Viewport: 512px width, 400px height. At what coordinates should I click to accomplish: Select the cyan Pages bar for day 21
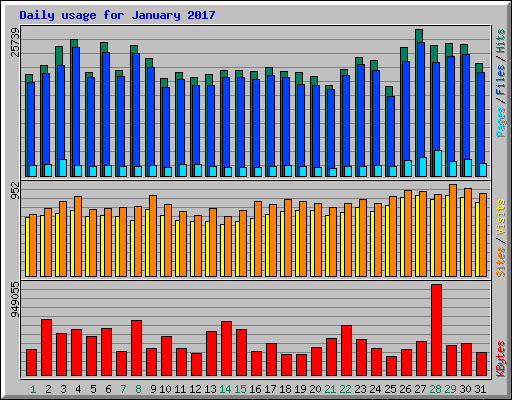[x=333, y=172]
